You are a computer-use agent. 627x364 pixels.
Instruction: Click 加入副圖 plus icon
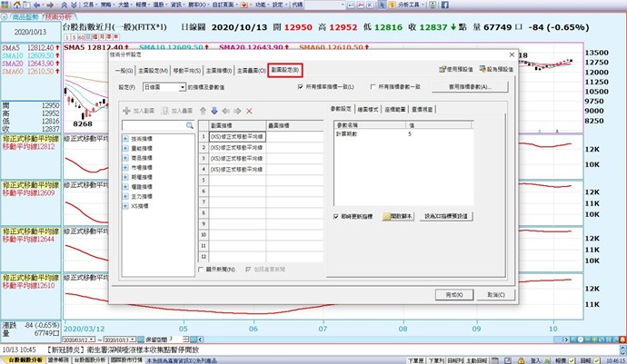coord(126,110)
